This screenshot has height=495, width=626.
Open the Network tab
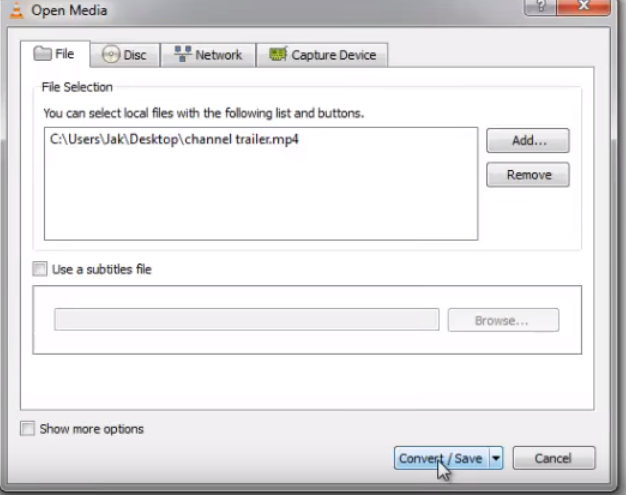pyautogui.click(x=208, y=55)
